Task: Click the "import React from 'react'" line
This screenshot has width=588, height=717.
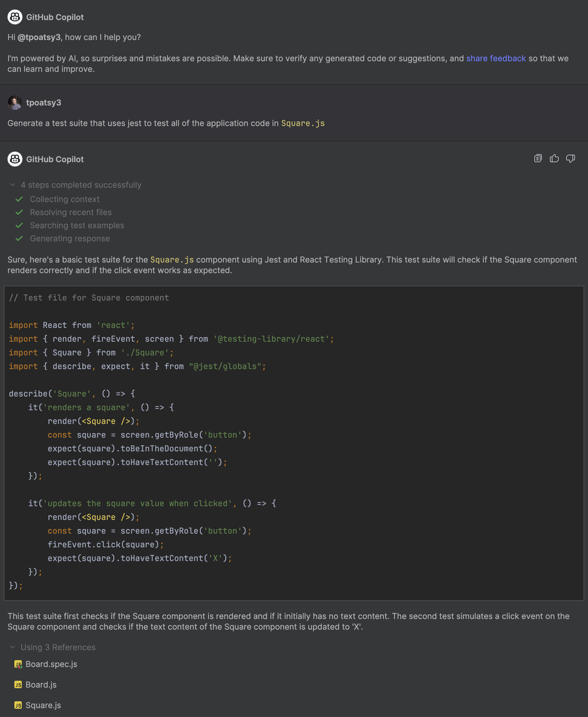Action: click(72, 325)
